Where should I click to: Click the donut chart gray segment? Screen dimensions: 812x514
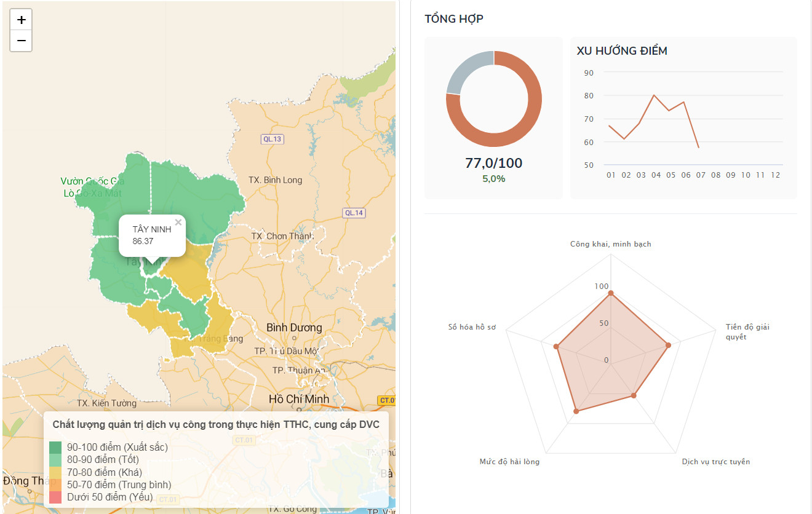[x=466, y=69]
